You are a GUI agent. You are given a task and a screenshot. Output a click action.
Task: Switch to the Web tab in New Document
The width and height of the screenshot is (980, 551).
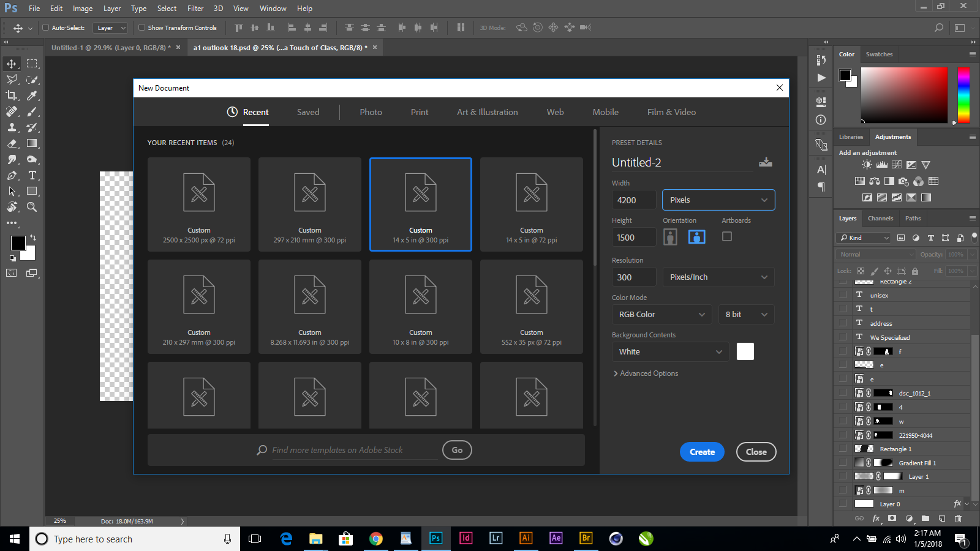[554, 112]
